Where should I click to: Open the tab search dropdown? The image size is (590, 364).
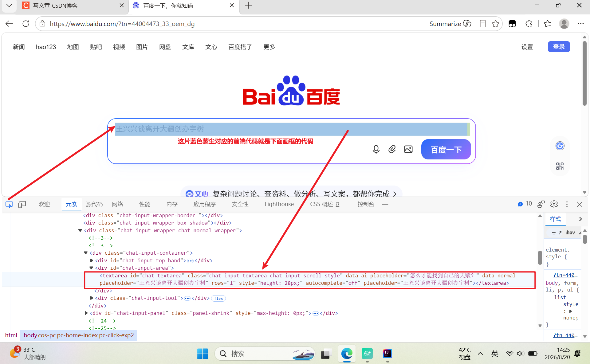tap(9, 6)
